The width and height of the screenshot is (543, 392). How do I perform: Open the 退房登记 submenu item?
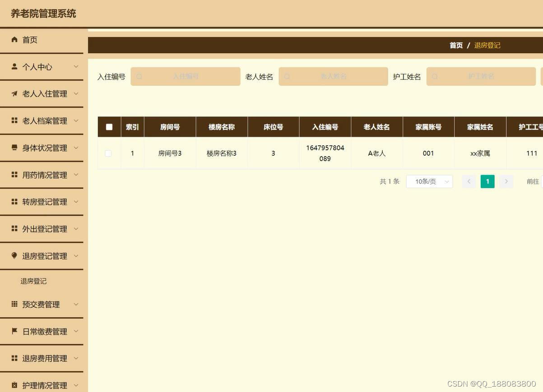[x=33, y=280]
